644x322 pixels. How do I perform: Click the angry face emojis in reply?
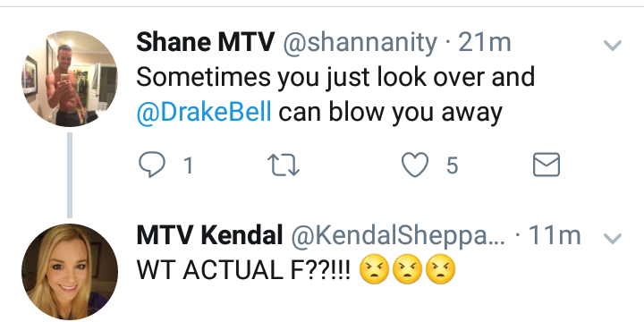pos(408,270)
